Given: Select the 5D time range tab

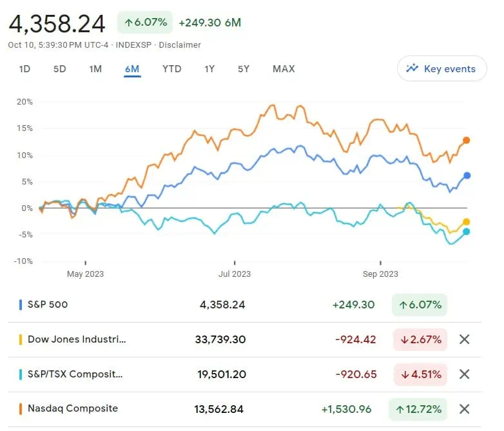Looking at the screenshot, I should (59, 69).
